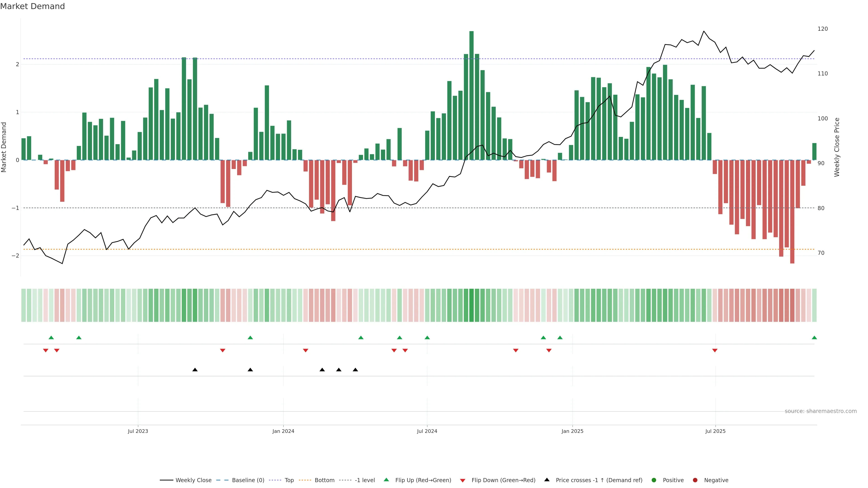Screen dimensions: 868x488
Task: Click the Market Demand chart title
Action: pyautogui.click(x=32, y=6)
